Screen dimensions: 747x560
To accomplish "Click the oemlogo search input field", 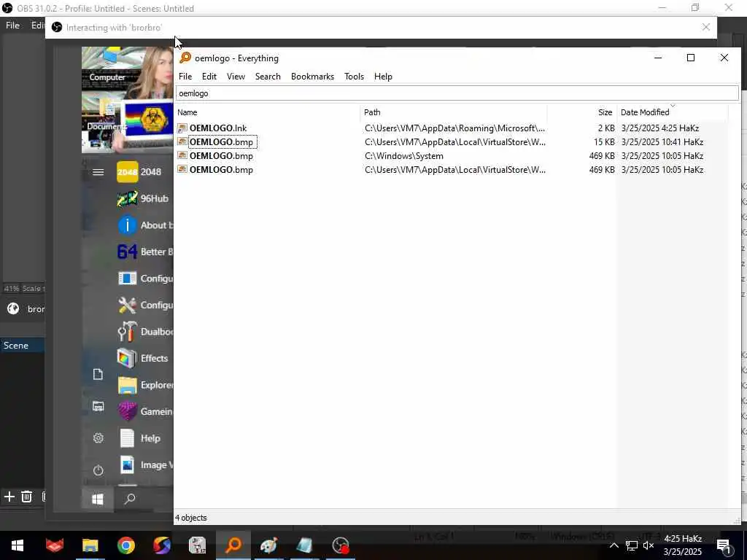I will [457, 93].
